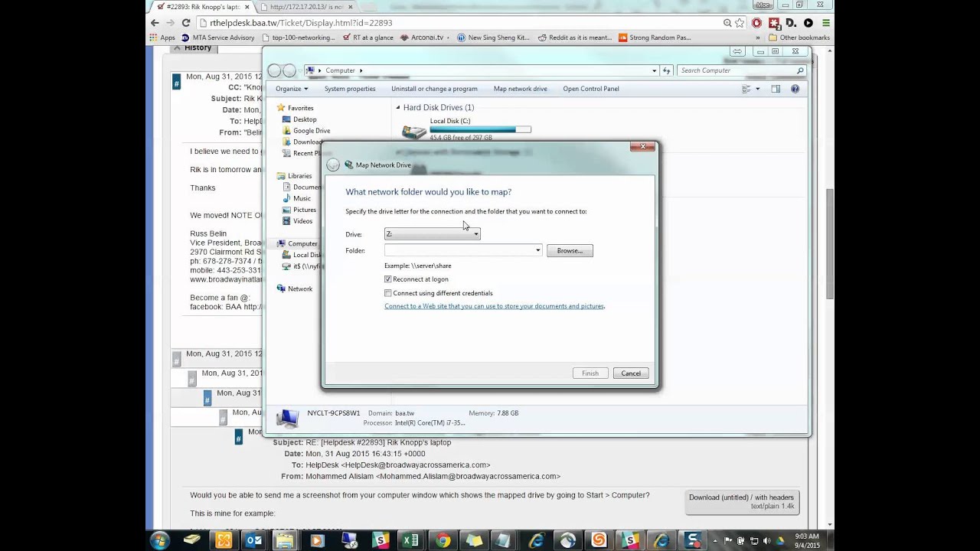This screenshot has width=980, height=551.
Task: Click the Folder path input field
Action: (x=459, y=250)
